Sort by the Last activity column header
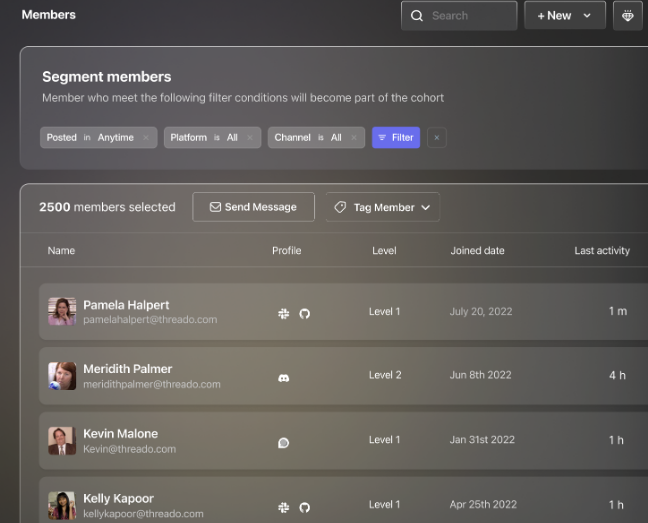 (602, 250)
